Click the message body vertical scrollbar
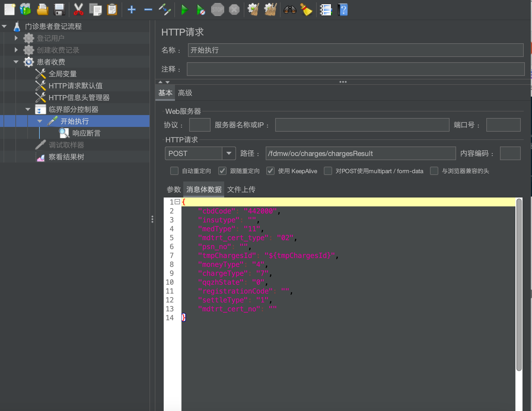Viewport: 532px width, 411px height. [x=519, y=285]
